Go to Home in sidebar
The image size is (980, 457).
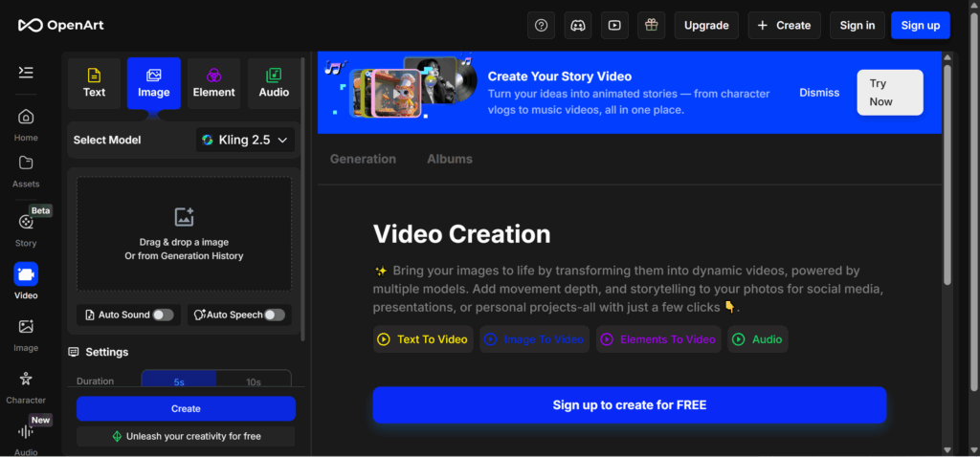click(x=26, y=123)
